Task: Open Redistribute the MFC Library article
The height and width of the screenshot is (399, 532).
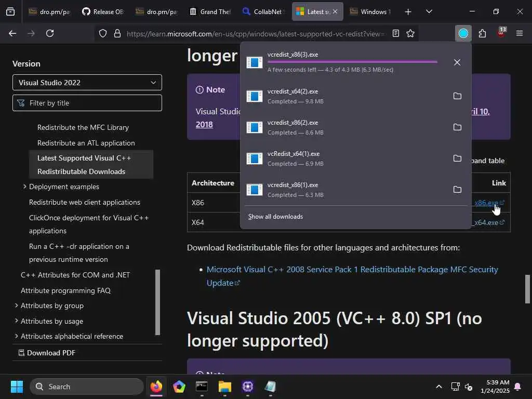Action: coord(83,128)
